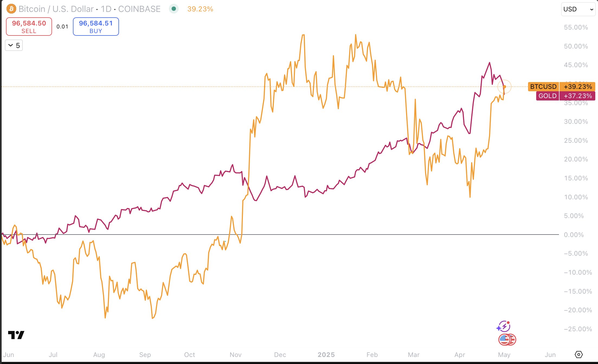Select the GOLD price scale label
Screen dimensions: 598x364
[547, 96]
